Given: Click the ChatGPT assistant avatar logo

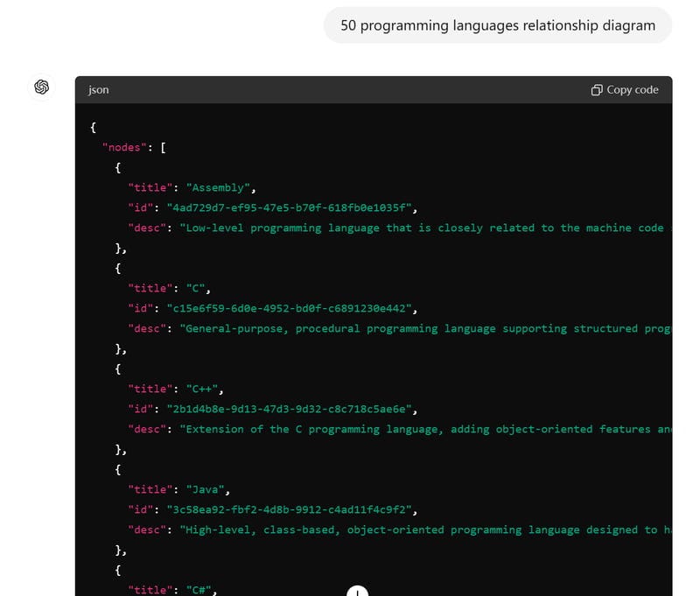Looking at the screenshot, I should (x=41, y=88).
